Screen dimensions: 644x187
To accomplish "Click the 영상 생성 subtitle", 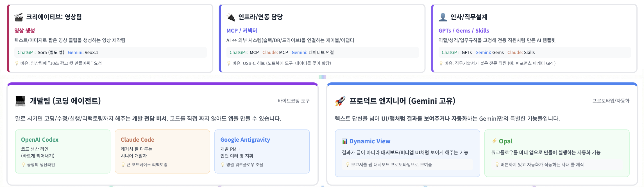I will pyautogui.click(x=25, y=30).
